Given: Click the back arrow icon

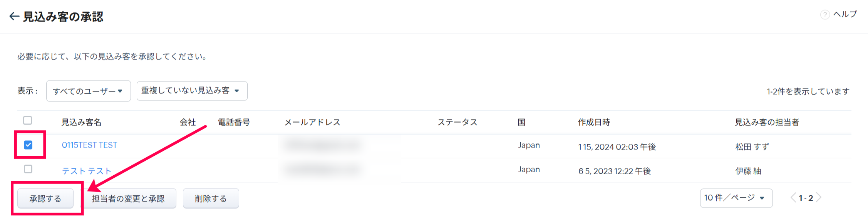Looking at the screenshot, I should pyautogui.click(x=14, y=17).
